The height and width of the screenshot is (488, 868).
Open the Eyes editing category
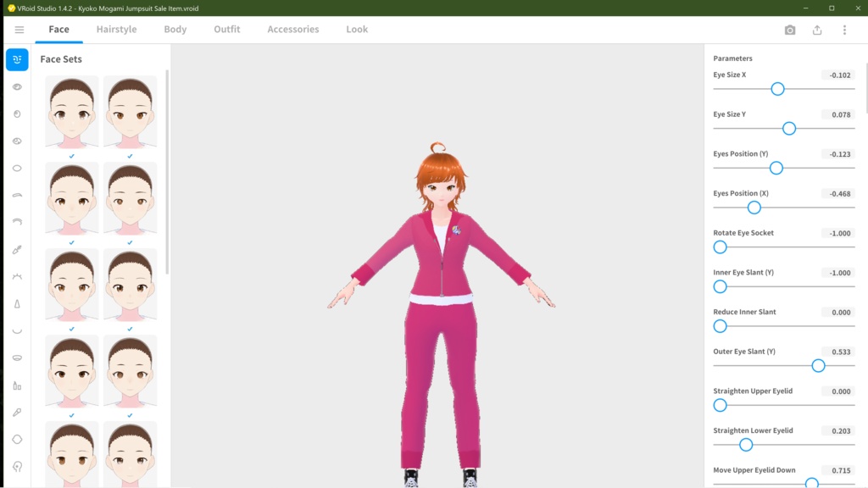17,86
